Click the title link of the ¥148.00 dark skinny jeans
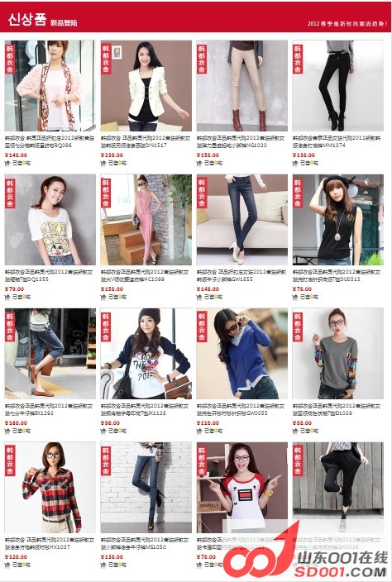The width and height of the screenshot is (392, 582). point(241,275)
